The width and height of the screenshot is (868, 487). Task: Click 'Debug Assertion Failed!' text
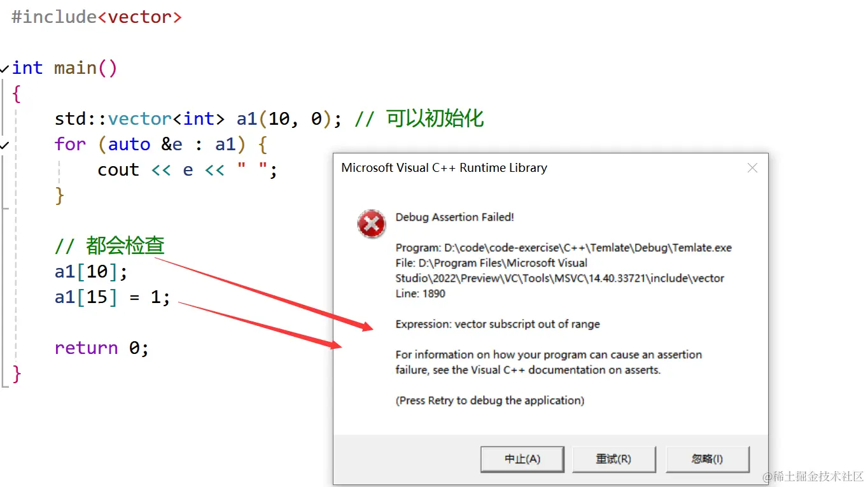click(454, 217)
